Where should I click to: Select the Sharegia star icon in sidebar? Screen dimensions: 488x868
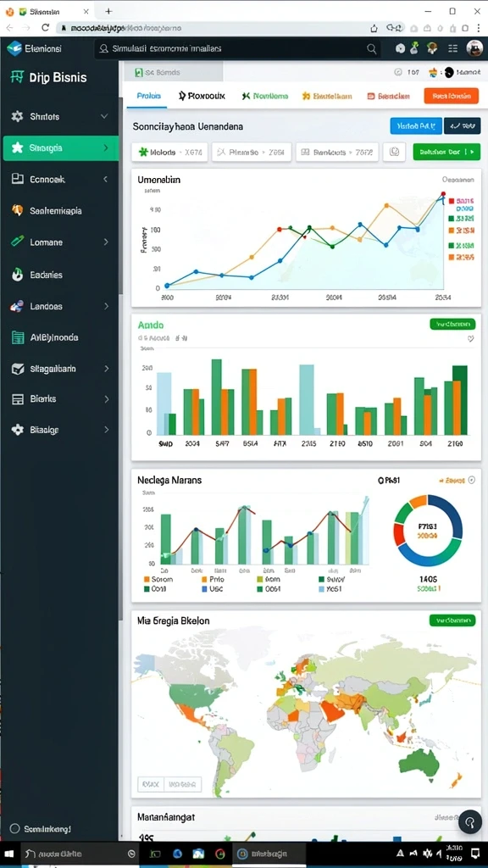(17, 147)
